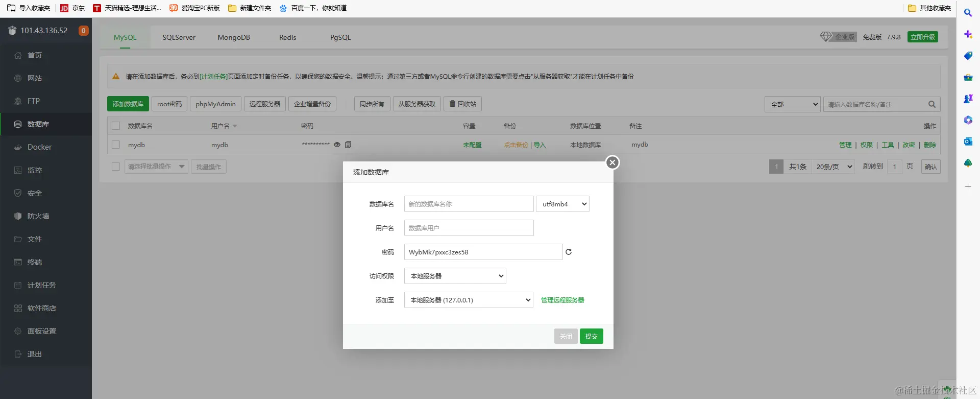Click the 添加数据库 button in toolbar

pyautogui.click(x=128, y=104)
